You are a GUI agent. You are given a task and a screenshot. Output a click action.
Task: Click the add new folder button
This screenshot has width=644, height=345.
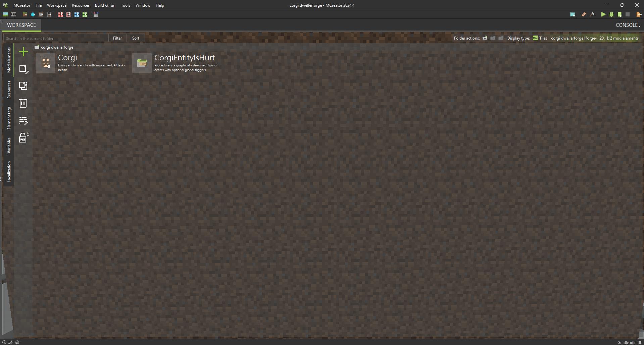click(x=485, y=38)
